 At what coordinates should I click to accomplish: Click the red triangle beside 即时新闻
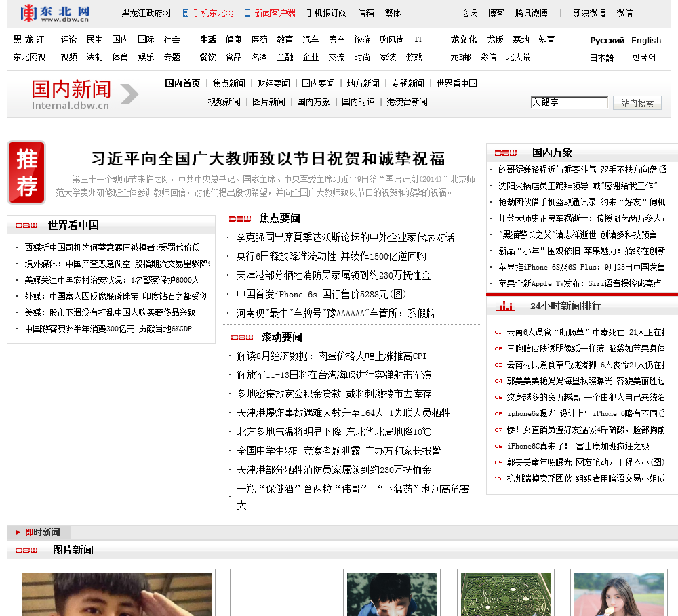pos(18,533)
